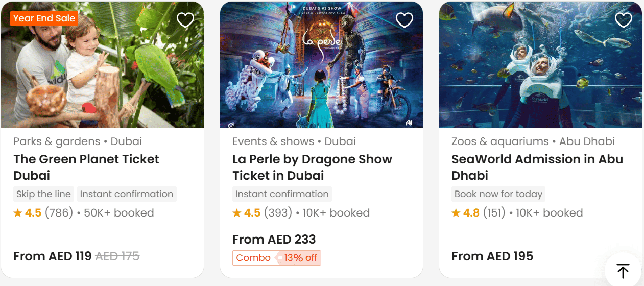Screen dimensions: 644x286
Task: Click the 4.5 star rating on Green Planet
Action: point(28,213)
